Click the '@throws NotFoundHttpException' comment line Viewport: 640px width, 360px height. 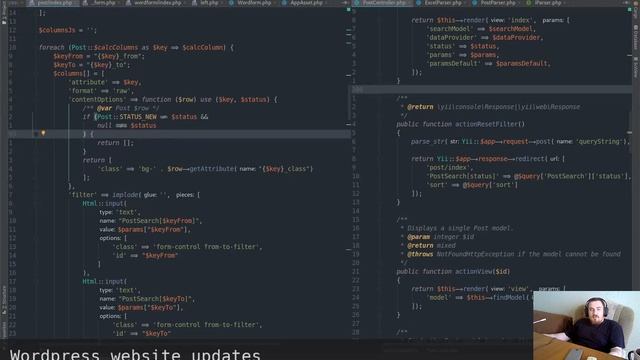pos(514,254)
